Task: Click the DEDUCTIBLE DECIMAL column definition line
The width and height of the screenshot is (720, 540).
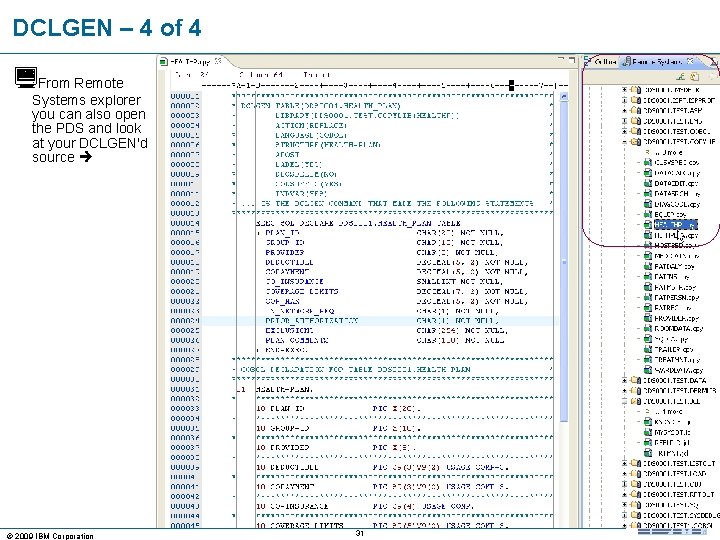Action: [396, 262]
